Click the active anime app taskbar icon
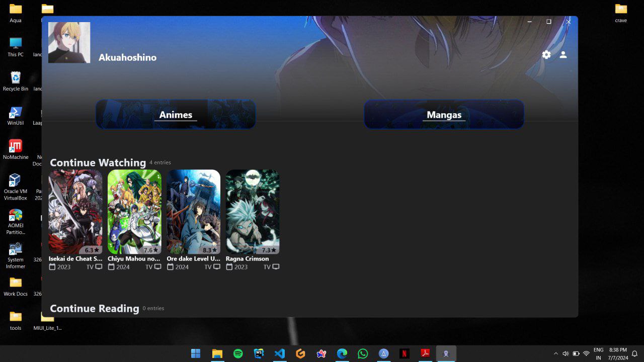Viewport: 644px width, 362px height. (446, 353)
